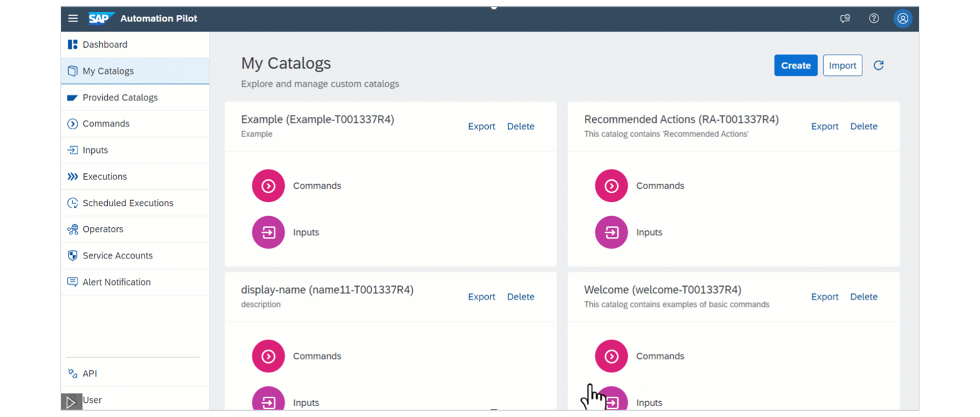Click the Create button
This screenshot has height=417, width=980.
(x=796, y=66)
